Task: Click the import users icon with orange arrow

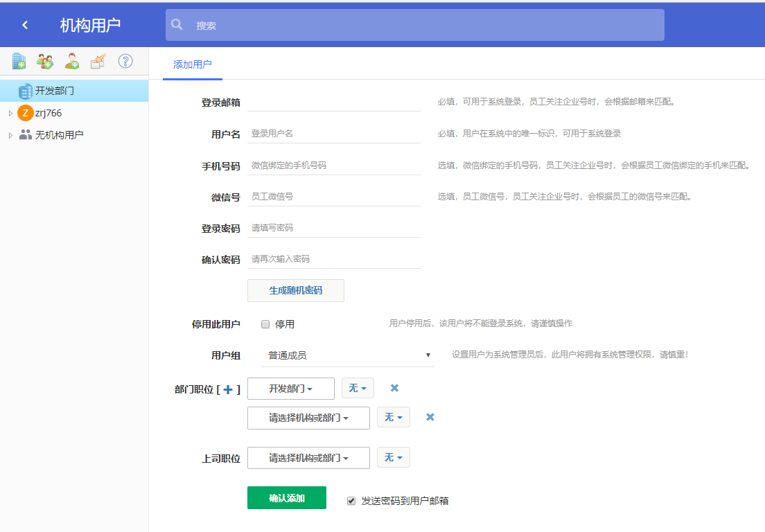Action: point(98,62)
